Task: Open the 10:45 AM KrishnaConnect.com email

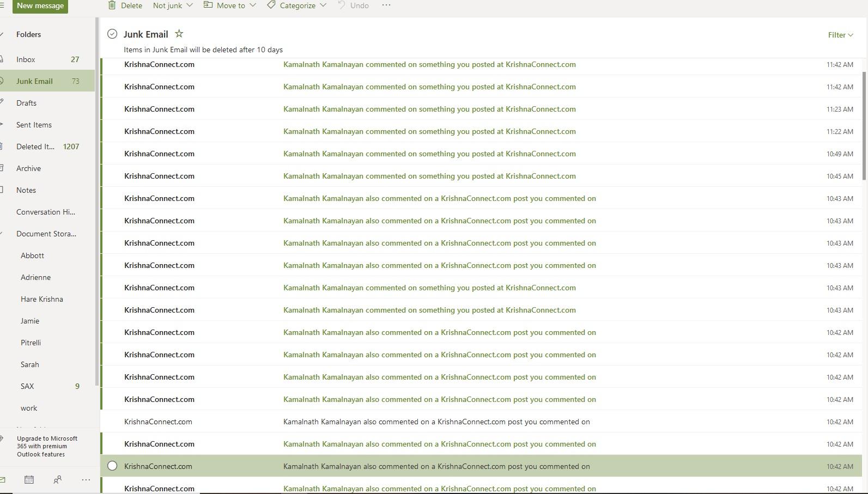Action: tap(481, 176)
